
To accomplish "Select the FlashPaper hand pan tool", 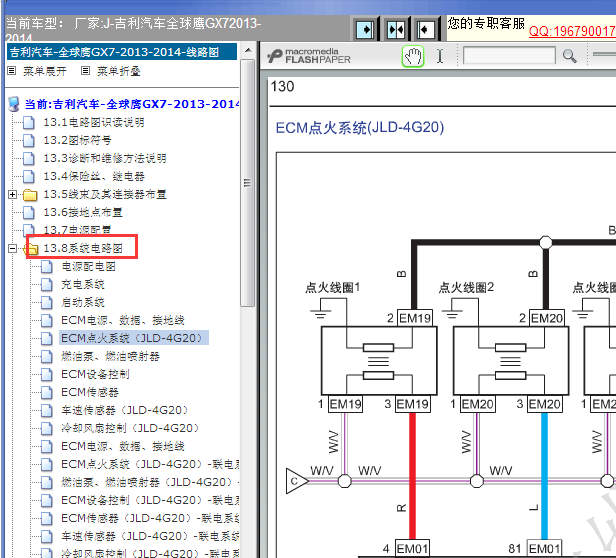I will click(x=412, y=56).
